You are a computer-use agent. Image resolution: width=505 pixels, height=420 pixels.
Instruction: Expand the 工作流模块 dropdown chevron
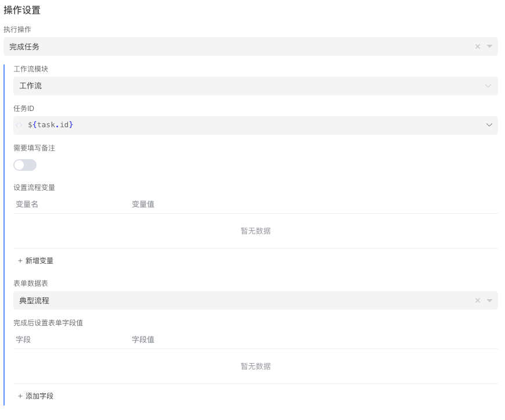(x=489, y=86)
